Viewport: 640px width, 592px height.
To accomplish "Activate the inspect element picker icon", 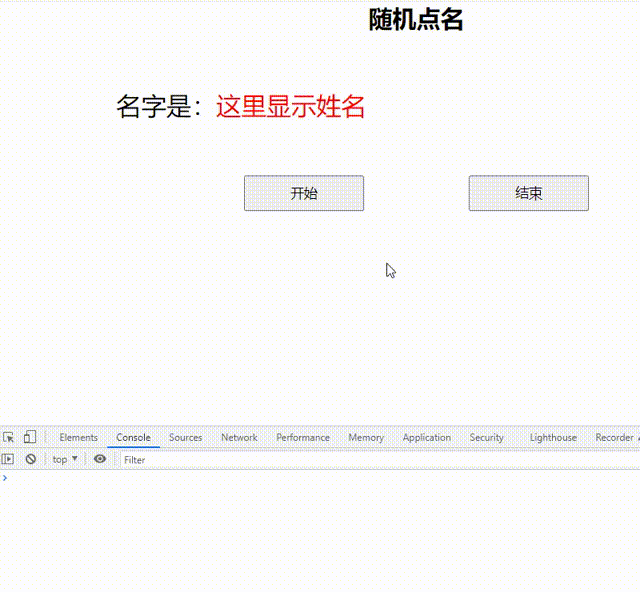I will (x=9, y=437).
